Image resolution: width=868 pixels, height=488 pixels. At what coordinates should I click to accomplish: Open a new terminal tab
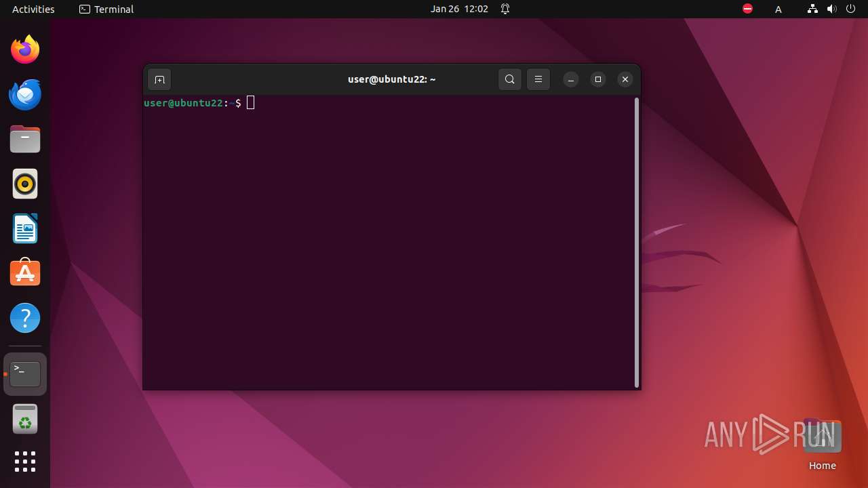coord(159,79)
